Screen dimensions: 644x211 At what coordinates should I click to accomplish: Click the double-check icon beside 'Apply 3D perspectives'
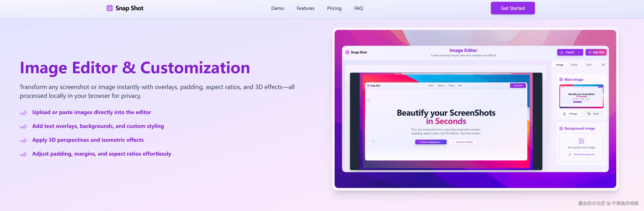[x=23, y=141]
